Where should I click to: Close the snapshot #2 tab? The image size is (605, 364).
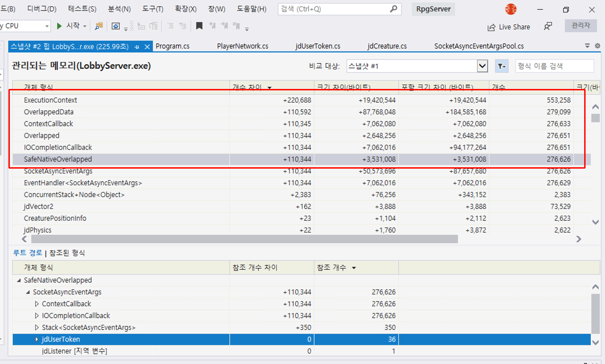tap(147, 47)
